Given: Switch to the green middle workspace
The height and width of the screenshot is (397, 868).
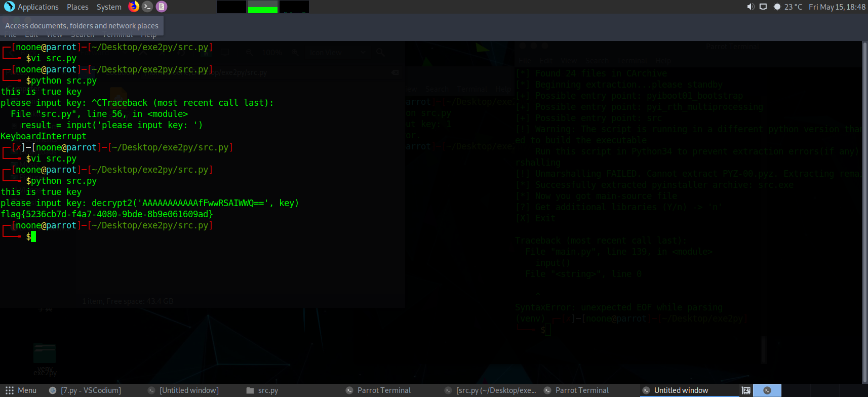Looking at the screenshot, I should (263, 7).
